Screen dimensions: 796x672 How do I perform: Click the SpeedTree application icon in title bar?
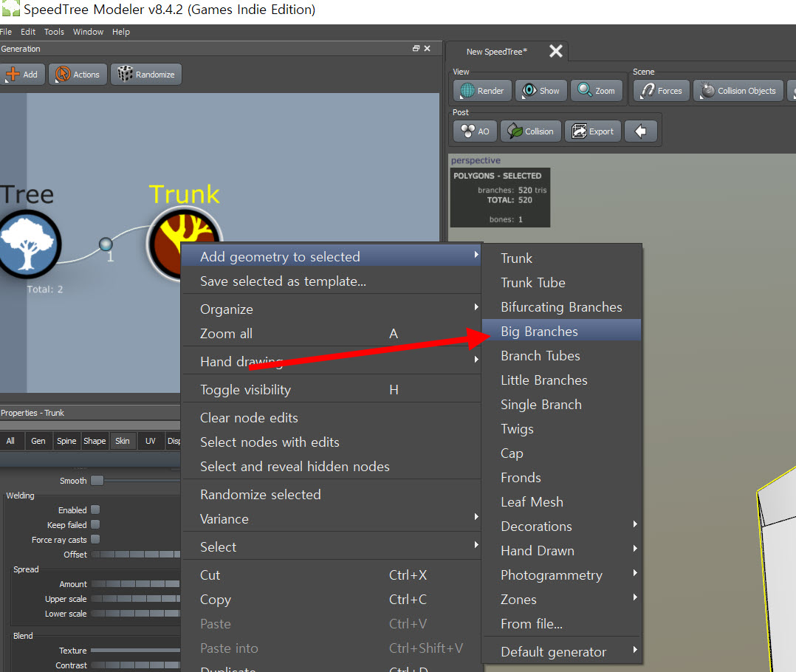(x=10, y=9)
